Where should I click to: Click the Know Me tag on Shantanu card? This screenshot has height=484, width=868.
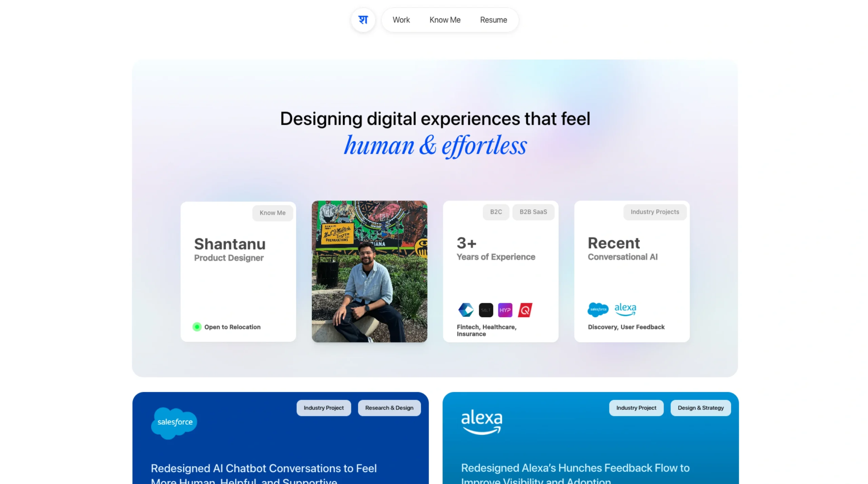coord(272,213)
